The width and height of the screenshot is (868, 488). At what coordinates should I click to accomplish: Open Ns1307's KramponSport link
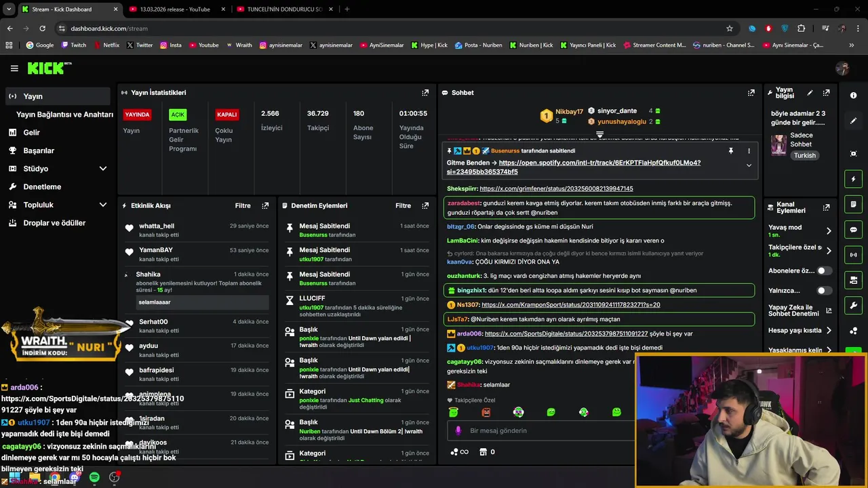(x=571, y=305)
